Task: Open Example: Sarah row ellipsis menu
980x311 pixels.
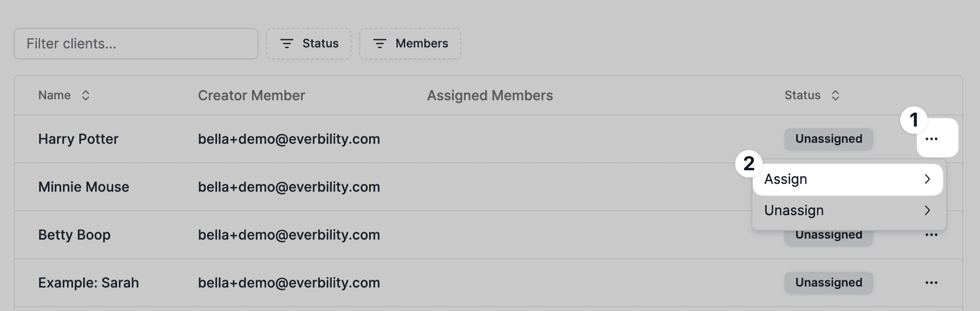Action: pyautogui.click(x=932, y=282)
